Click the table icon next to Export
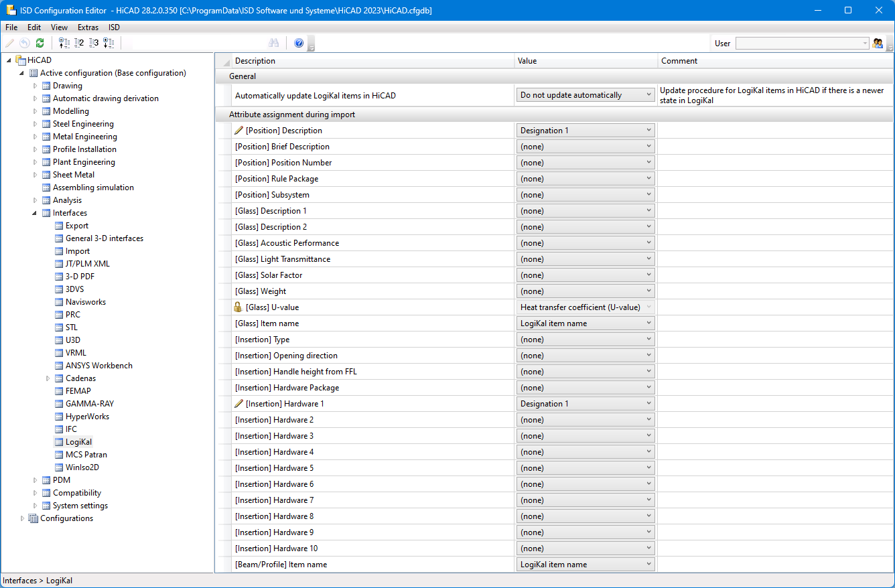The height and width of the screenshot is (588, 895). coord(59,226)
